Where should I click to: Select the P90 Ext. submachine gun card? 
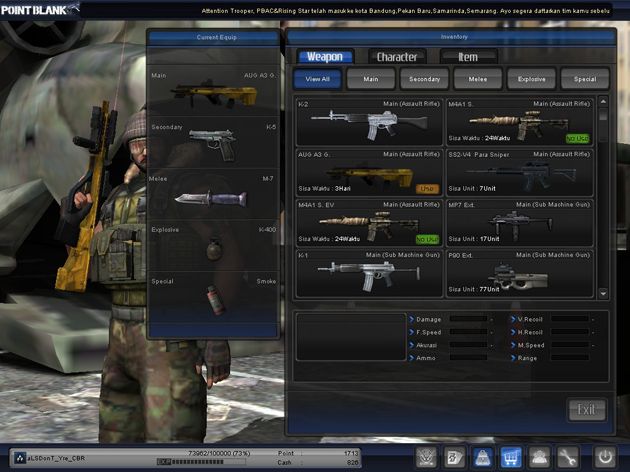(520, 273)
